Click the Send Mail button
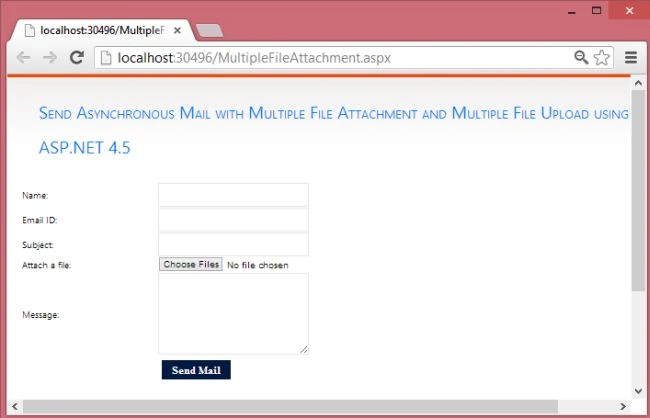Viewport: 650px width, 418px height. coord(196,370)
